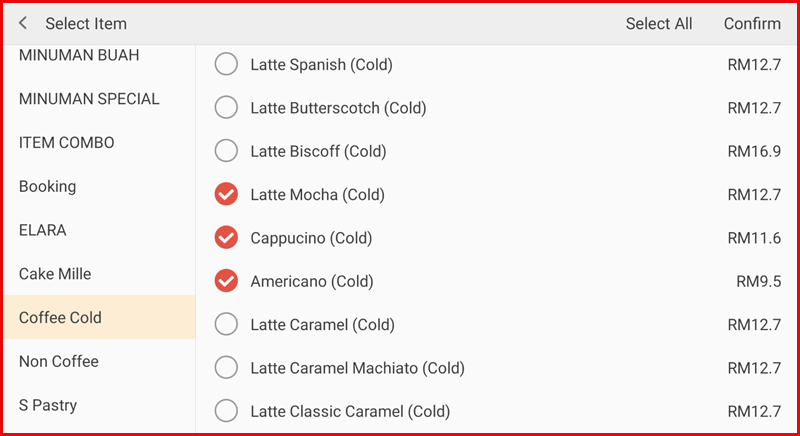
Task: Switch to the ELARA category
Action: click(x=43, y=230)
